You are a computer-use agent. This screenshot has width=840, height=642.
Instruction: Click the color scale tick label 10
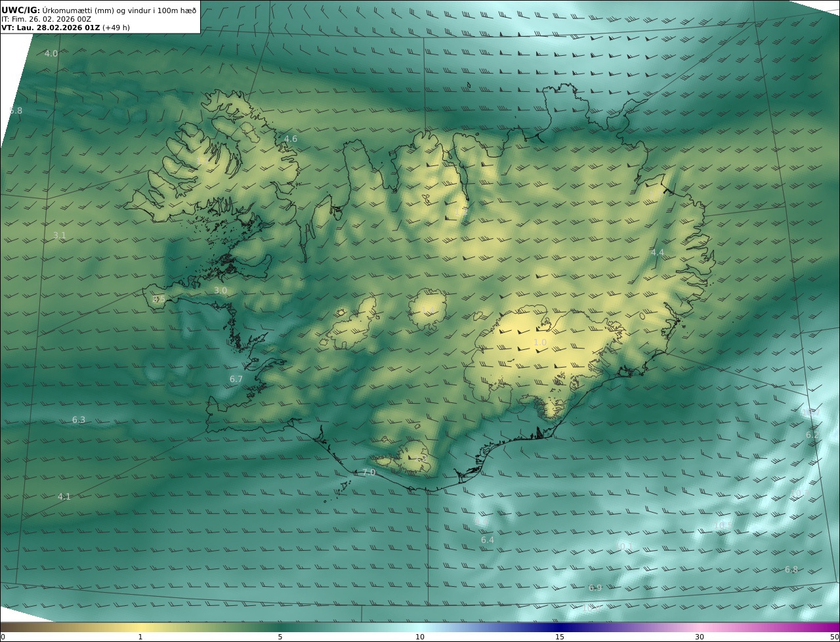(420, 637)
